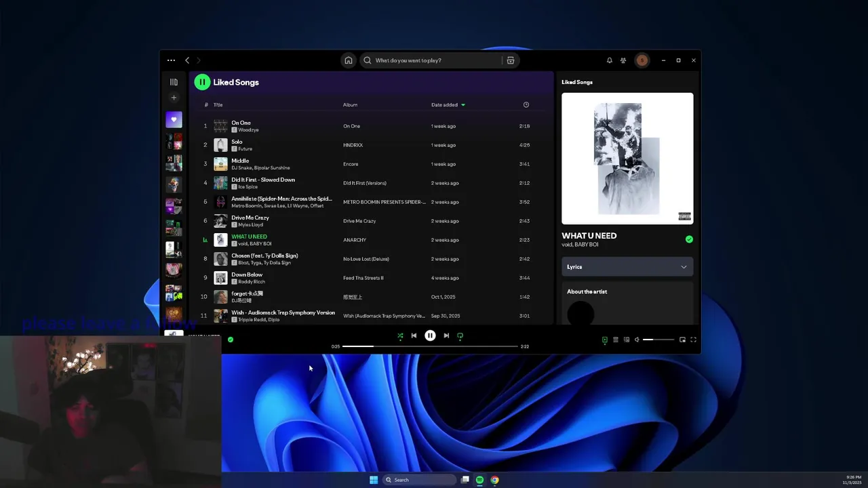Open notifications bell (What's New)

[609, 60]
